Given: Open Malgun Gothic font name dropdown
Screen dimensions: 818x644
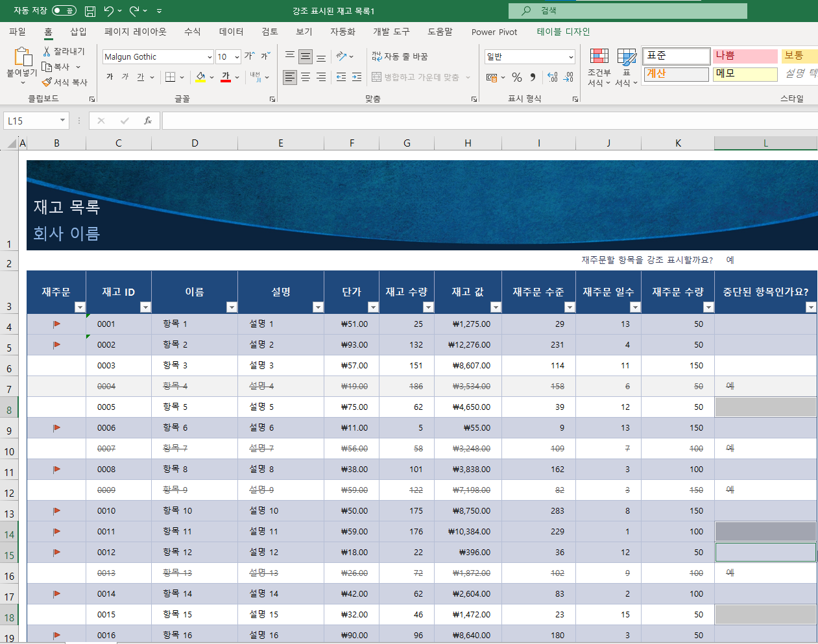Looking at the screenshot, I should click(210, 57).
